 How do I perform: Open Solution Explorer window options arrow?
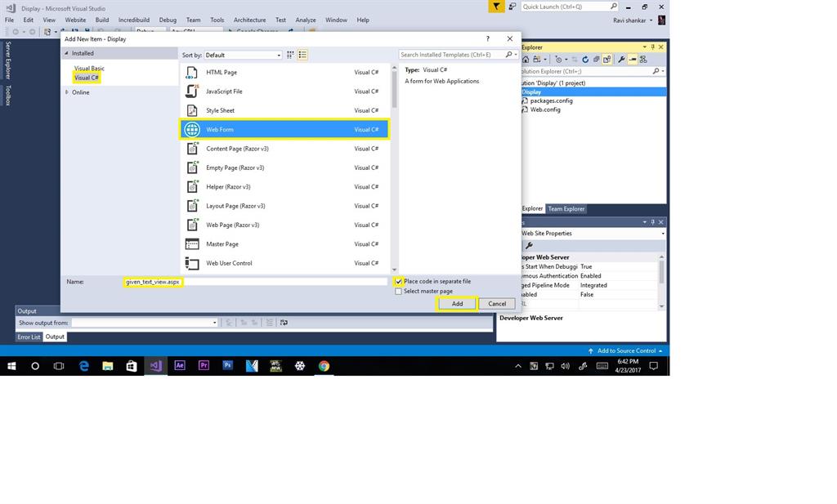645,47
